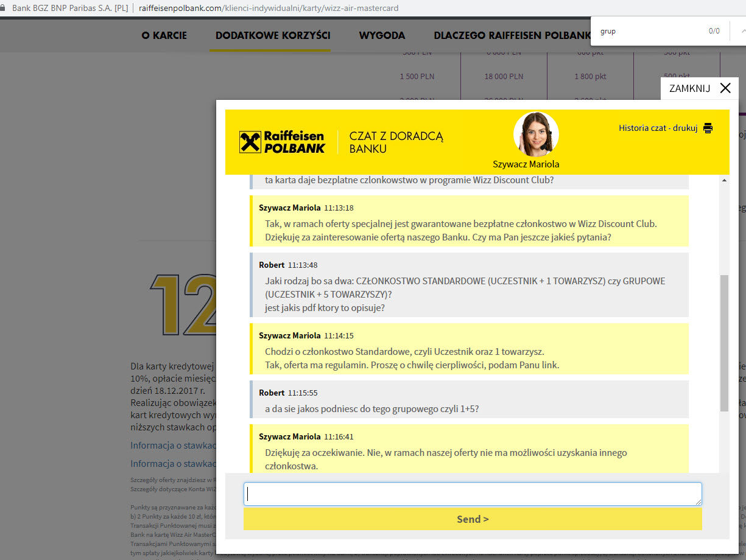Click the address bar URL raiffeisenpolbank.com
746x560 pixels.
[x=268, y=9]
